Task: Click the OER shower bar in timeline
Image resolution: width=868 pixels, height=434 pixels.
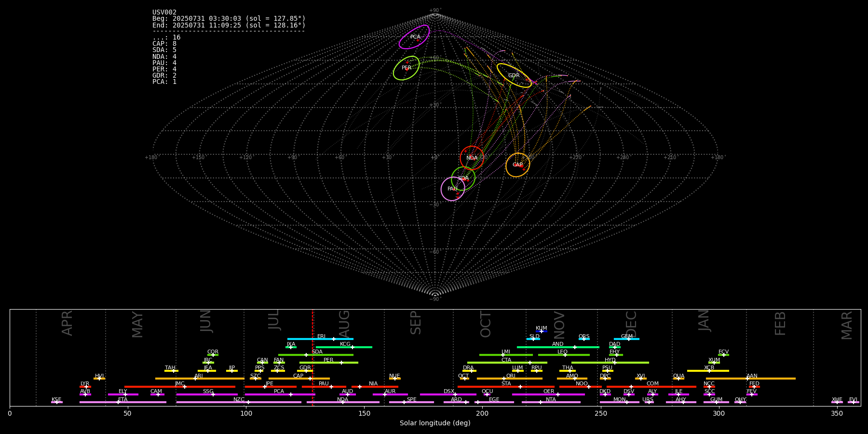Action: (548, 394)
